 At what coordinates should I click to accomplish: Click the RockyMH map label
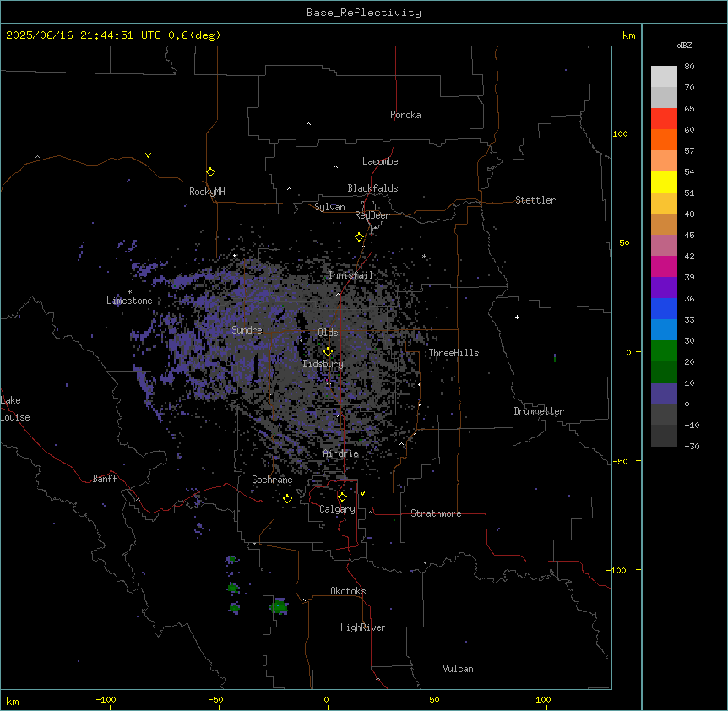[207, 192]
